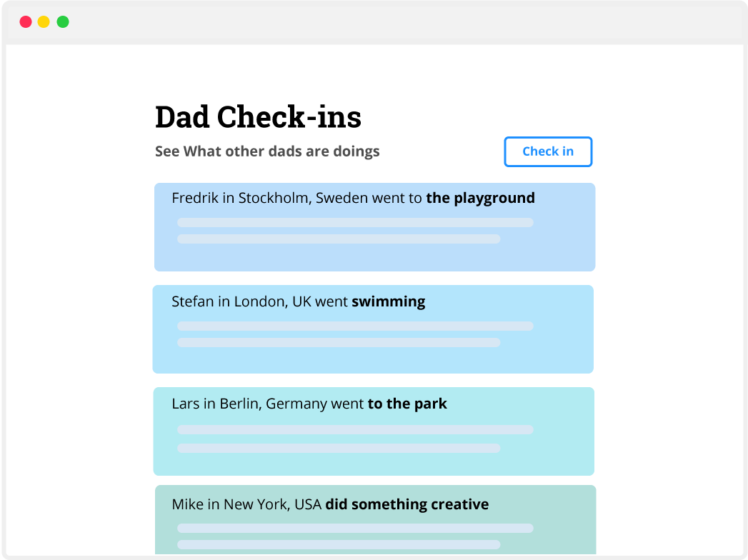Click the bold "the playground" text
The image size is (748, 560).
pos(480,198)
